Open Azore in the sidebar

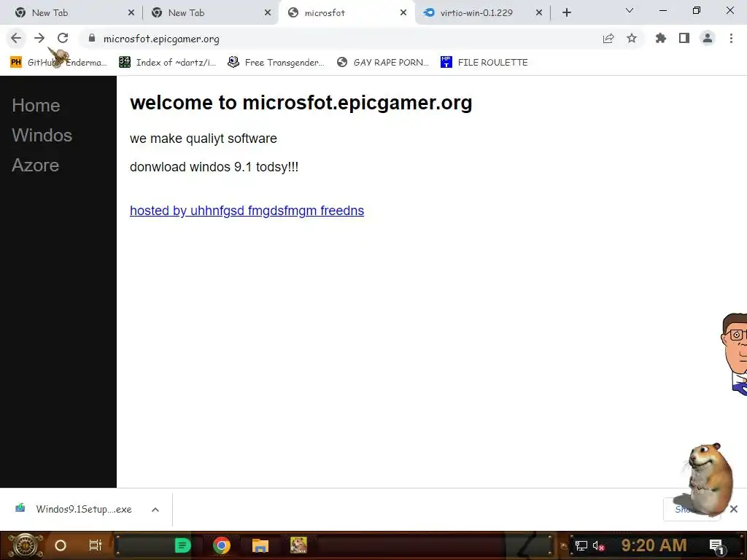pyautogui.click(x=36, y=166)
